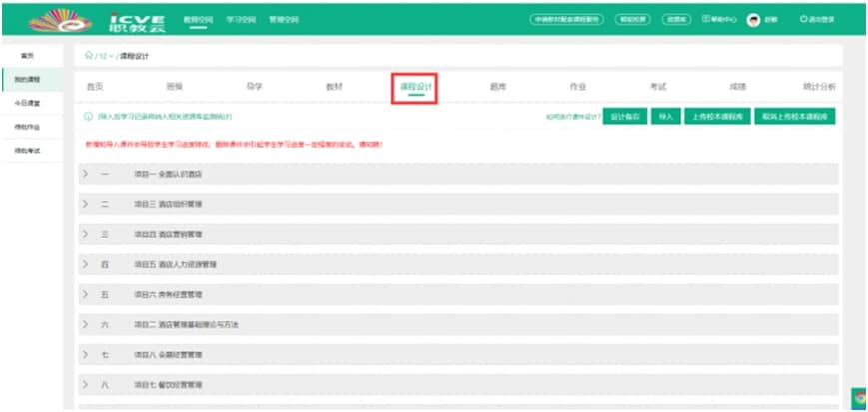Switch to the 题库 tab
868x412 pixels.
tap(497, 87)
